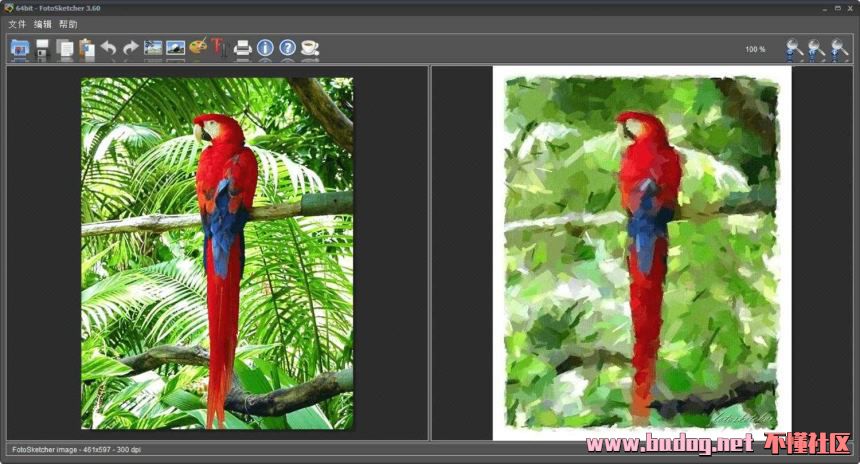860x464 pixels.
Task: Undo the last action
Action: (x=109, y=48)
